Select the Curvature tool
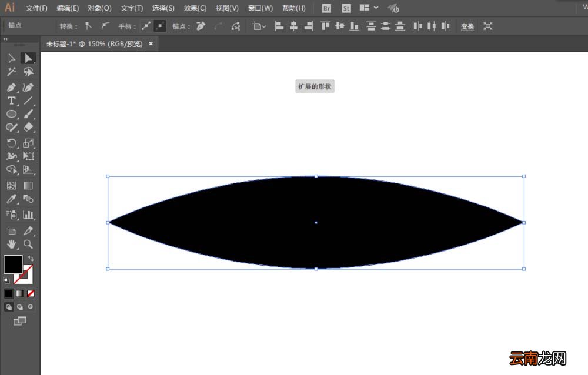The width and height of the screenshot is (588, 375). 28,88
